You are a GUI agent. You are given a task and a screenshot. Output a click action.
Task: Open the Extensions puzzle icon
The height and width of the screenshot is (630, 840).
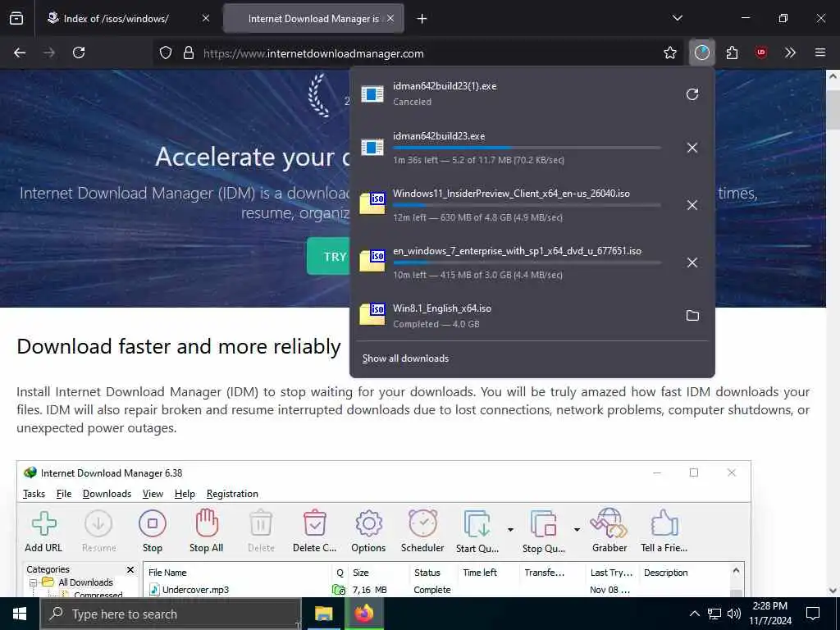(x=732, y=52)
